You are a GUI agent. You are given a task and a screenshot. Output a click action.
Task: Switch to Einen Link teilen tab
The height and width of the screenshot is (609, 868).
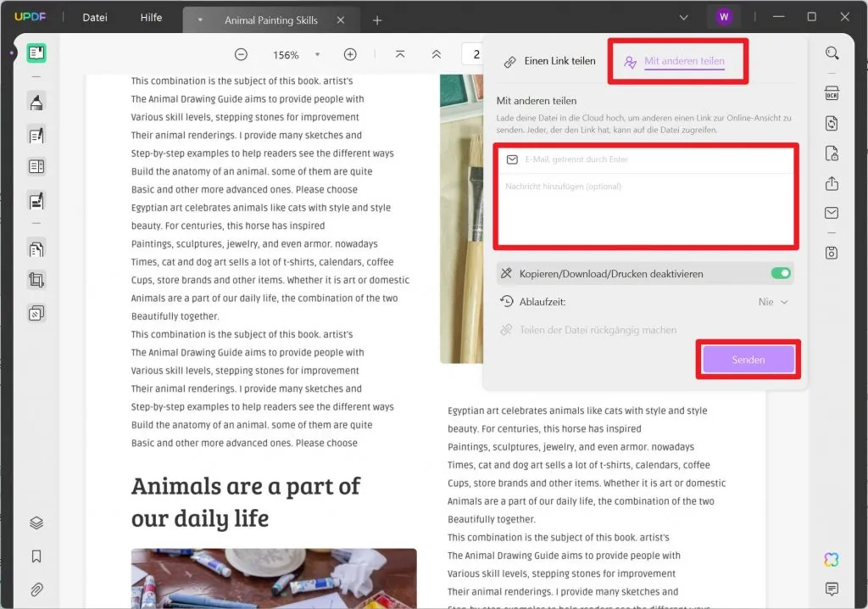[561, 61]
